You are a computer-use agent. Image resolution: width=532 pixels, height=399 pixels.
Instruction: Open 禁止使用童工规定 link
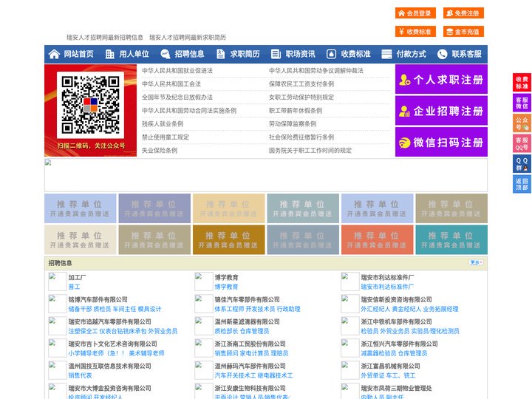[x=166, y=137]
